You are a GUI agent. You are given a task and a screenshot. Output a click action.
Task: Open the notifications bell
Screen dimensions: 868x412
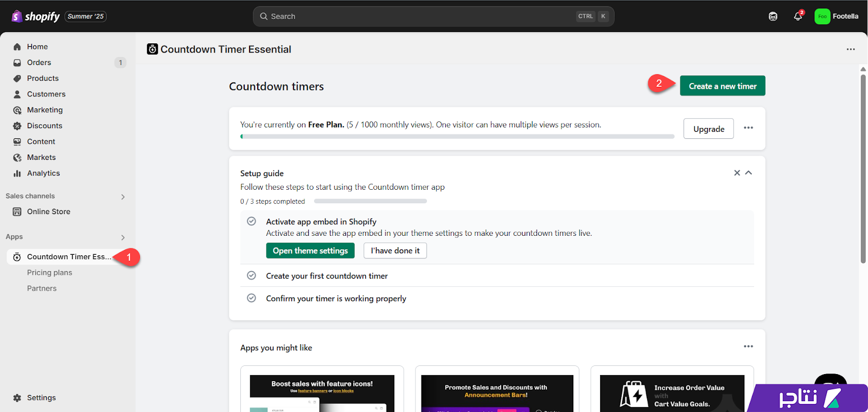[797, 16]
